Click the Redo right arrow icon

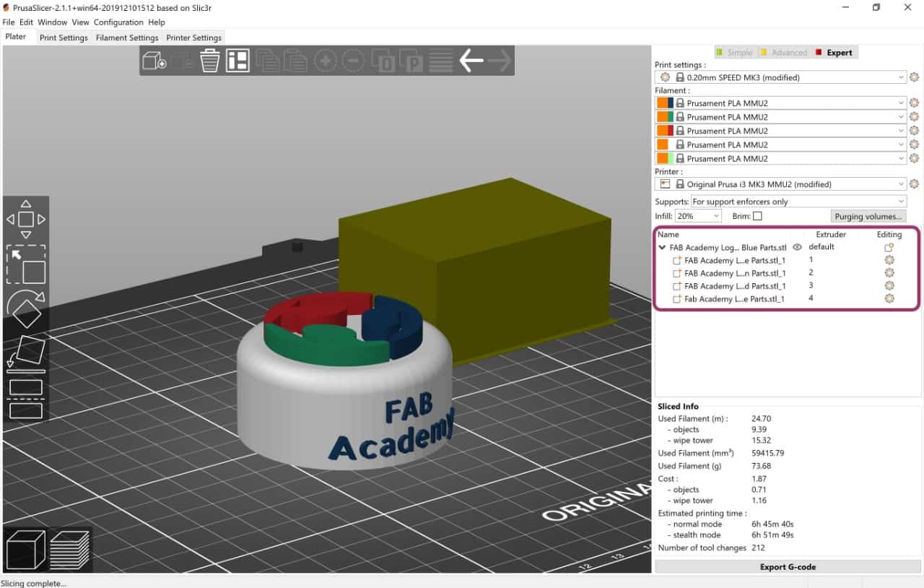coord(500,61)
